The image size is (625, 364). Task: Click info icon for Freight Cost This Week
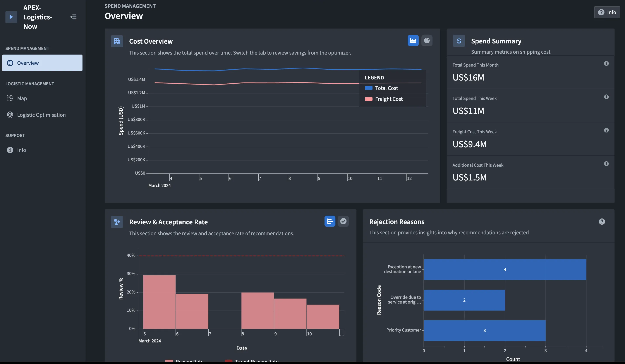point(606,130)
